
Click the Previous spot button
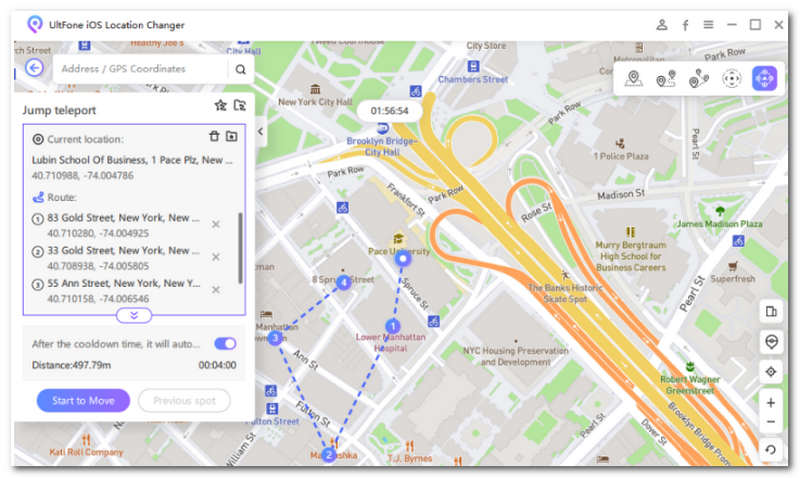click(x=184, y=401)
